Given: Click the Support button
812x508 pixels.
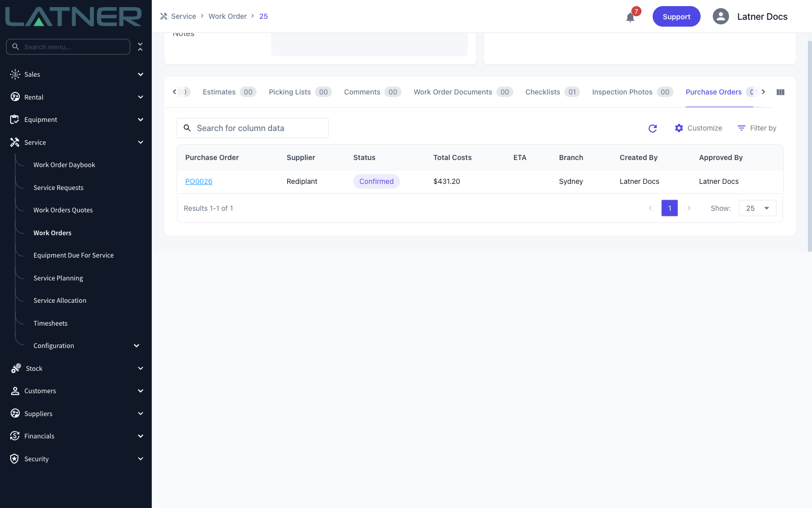Looking at the screenshot, I should click(x=676, y=17).
